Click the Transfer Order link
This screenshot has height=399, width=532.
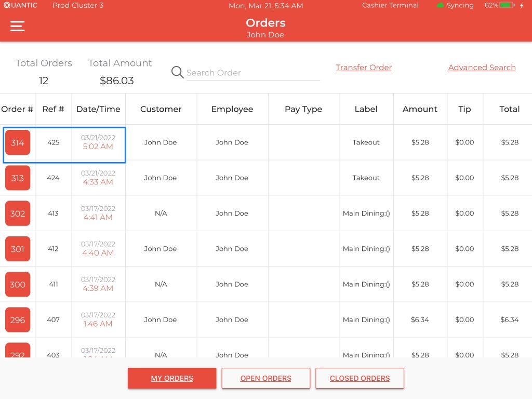[364, 68]
